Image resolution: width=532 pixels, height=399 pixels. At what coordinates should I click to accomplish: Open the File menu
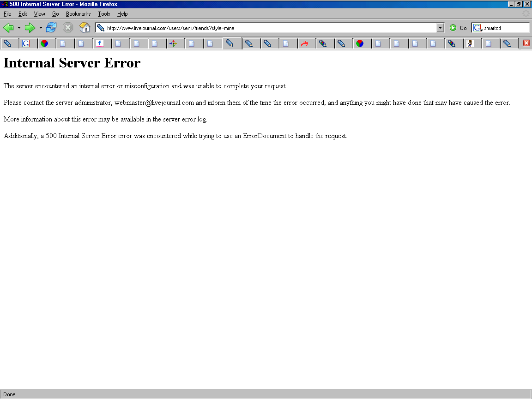coord(7,14)
